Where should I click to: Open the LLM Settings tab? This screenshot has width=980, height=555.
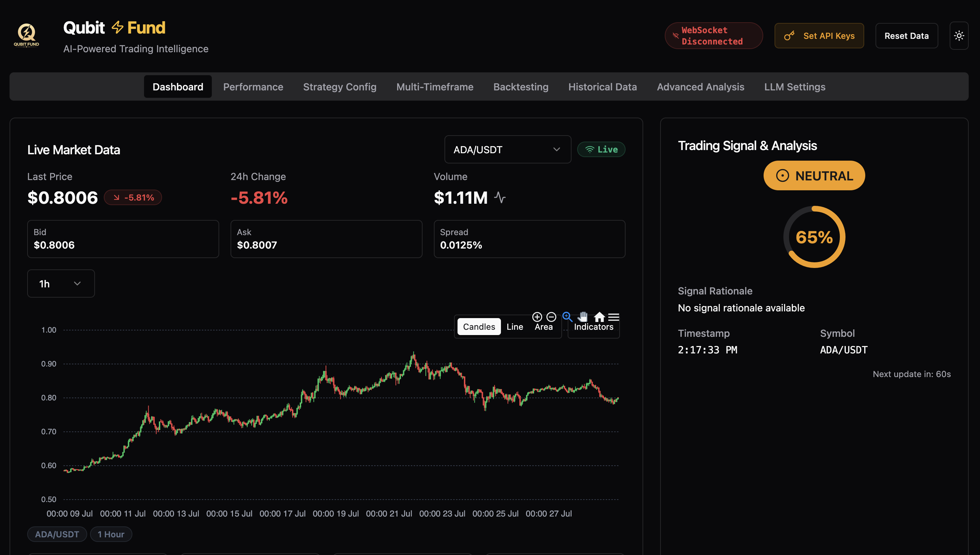pyautogui.click(x=795, y=86)
